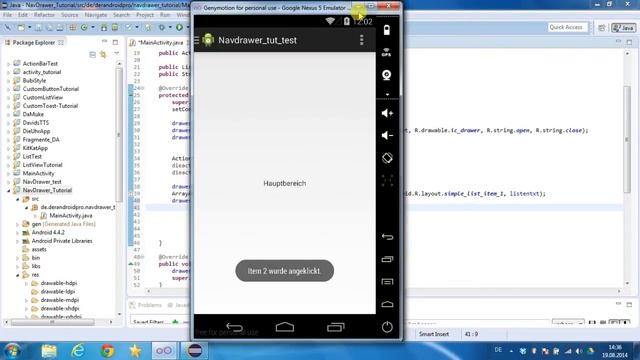
Task: Collapse the src folder
Action: pyautogui.click(x=17, y=199)
